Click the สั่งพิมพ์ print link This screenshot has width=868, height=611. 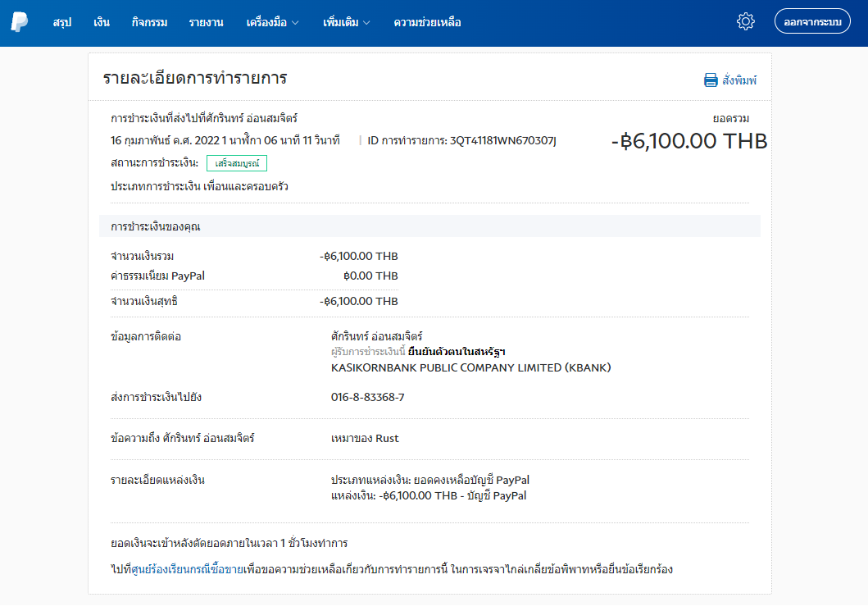pos(739,80)
